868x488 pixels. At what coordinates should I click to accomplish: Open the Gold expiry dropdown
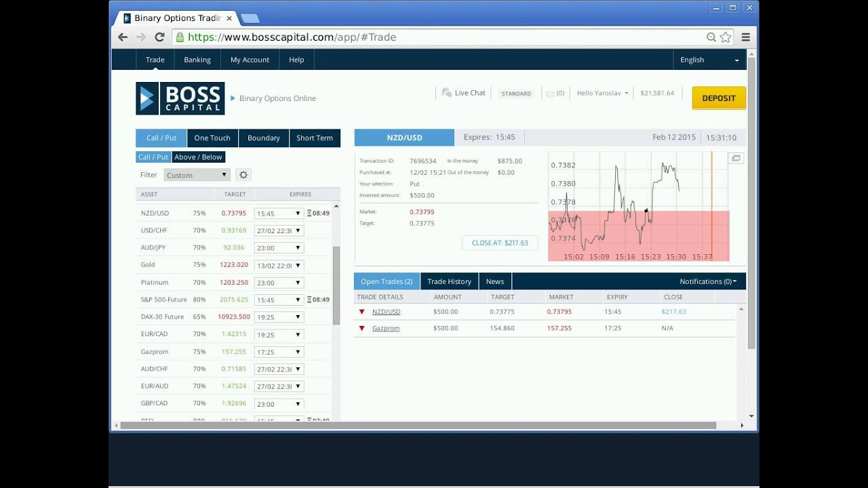coord(278,265)
